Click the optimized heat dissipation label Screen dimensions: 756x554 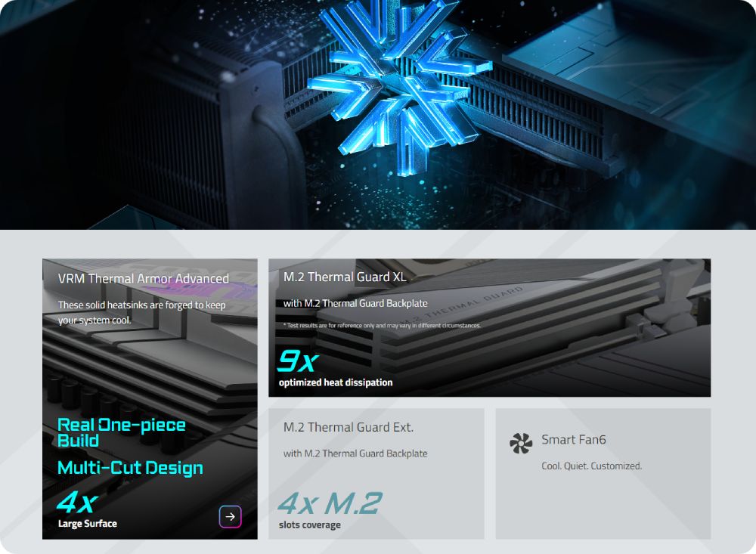tap(336, 382)
